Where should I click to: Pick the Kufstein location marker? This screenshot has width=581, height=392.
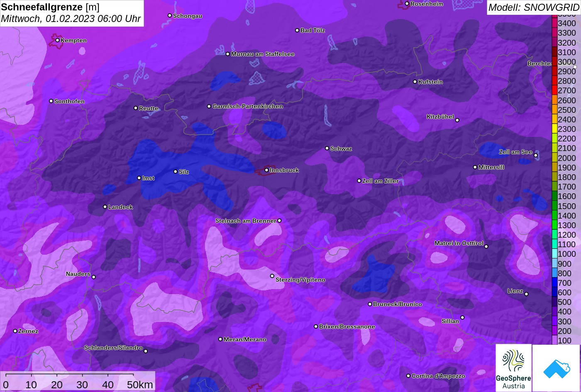[415, 82]
